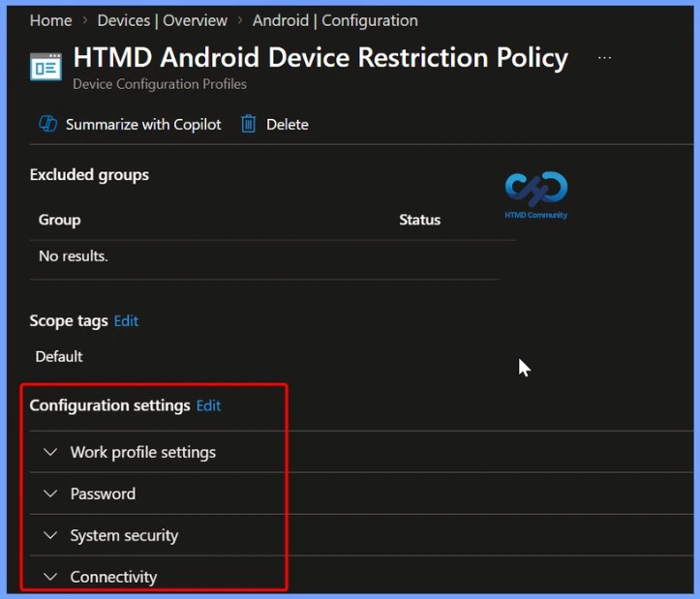Click the Excluded groups heading
Screen dimensions: 700x599
coord(89,175)
